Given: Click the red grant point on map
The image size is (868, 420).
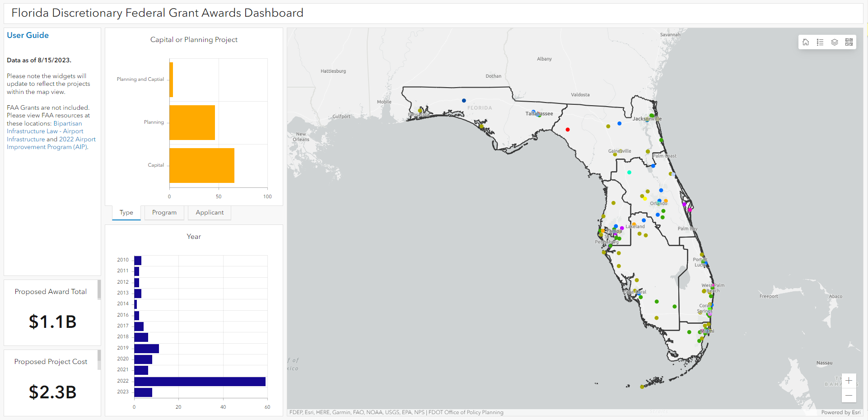Looking at the screenshot, I should pyautogui.click(x=568, y=130).
